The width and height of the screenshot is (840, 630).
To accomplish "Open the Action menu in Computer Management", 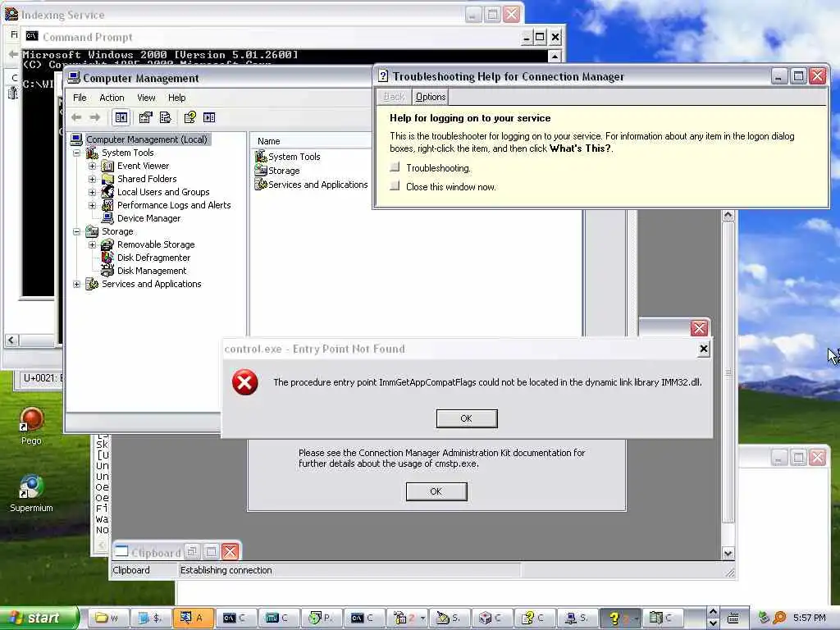I will coord(112,98).
